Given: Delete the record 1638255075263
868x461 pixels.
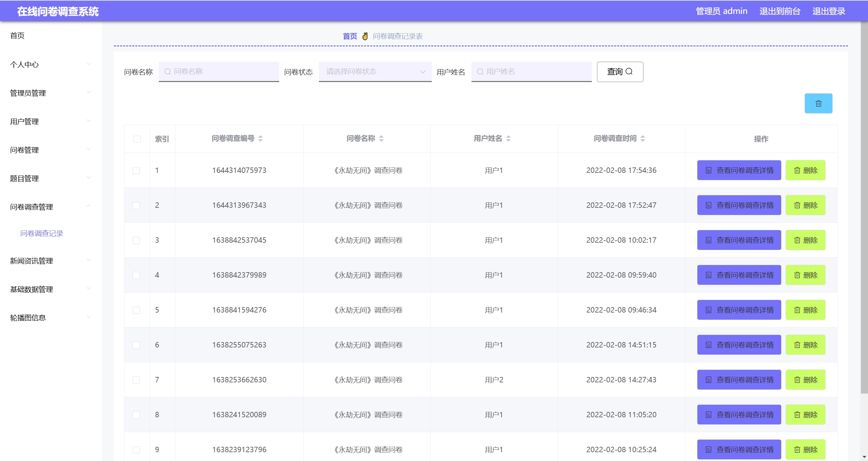Looking at the screenshot, I should tap(805, 345).
